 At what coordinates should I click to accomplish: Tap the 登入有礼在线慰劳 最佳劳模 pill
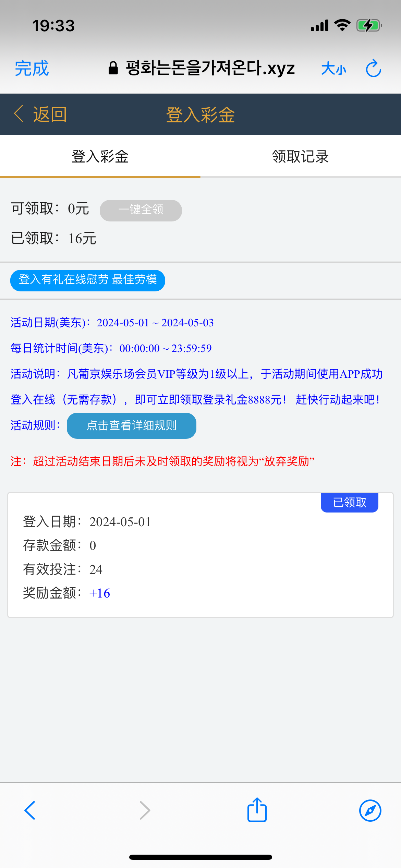(88, 280)
